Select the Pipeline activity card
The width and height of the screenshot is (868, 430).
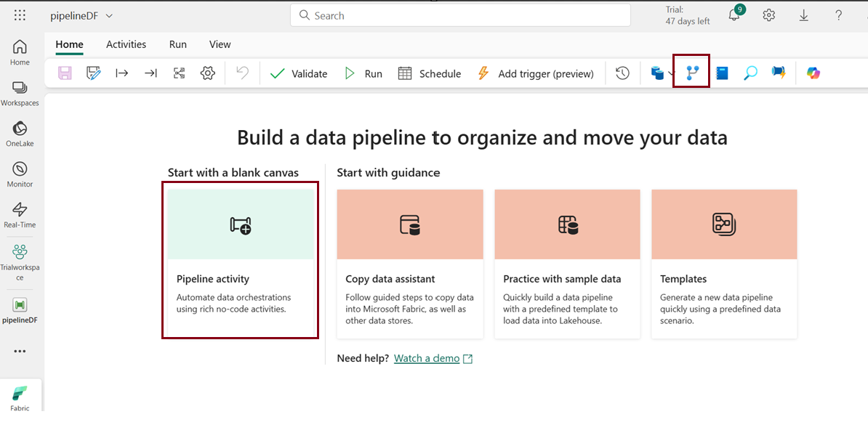click(x=241, y=264)
